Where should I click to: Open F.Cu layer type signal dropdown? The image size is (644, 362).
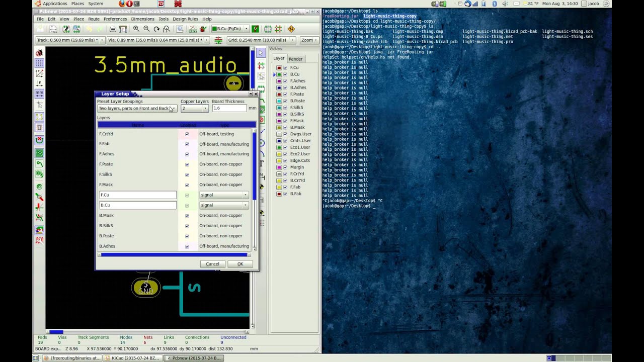point(224,195)
